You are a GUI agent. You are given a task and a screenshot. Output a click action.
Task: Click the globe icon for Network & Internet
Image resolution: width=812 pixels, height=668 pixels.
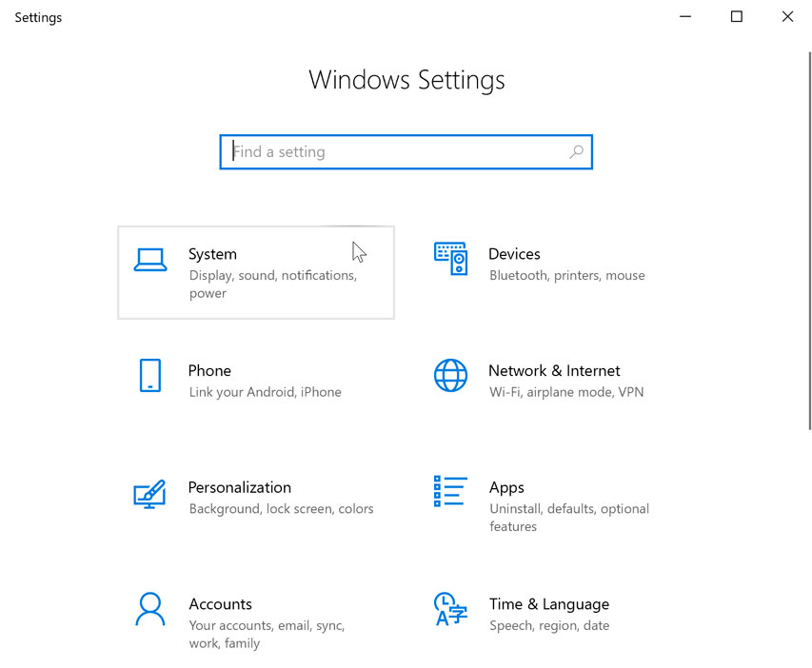point(450,376)
